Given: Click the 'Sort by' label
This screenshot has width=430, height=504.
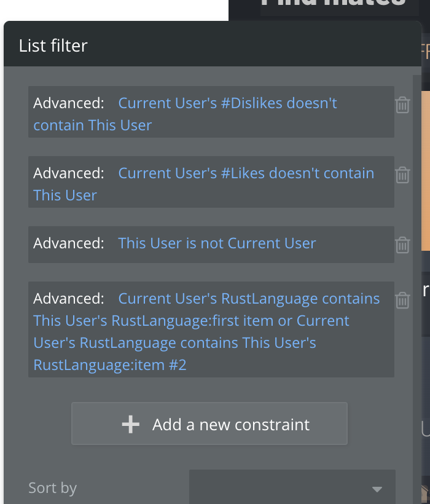Looking at the screenshot, I should pyautogui.click(x=52, y=489).
